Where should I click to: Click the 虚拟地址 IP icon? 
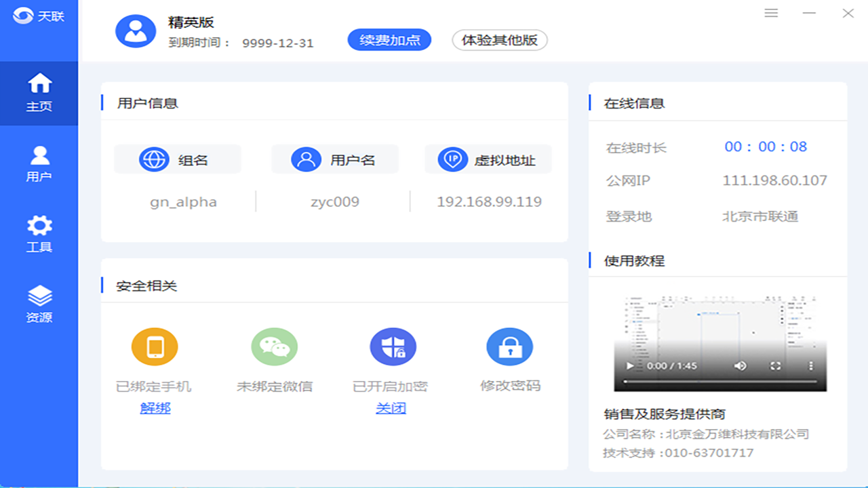point(452,159)
